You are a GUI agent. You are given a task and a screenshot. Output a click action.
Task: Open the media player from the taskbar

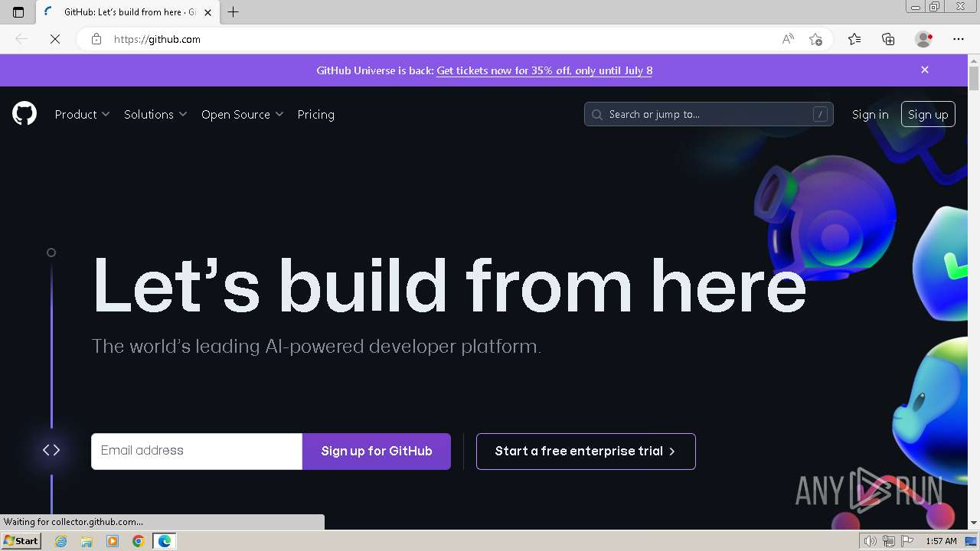[113, 541]
